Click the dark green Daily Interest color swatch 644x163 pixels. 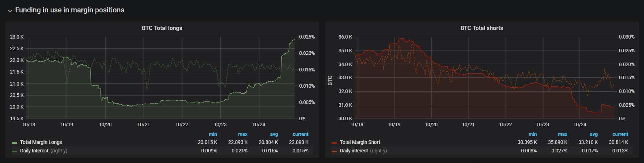[x=15, y=151]
